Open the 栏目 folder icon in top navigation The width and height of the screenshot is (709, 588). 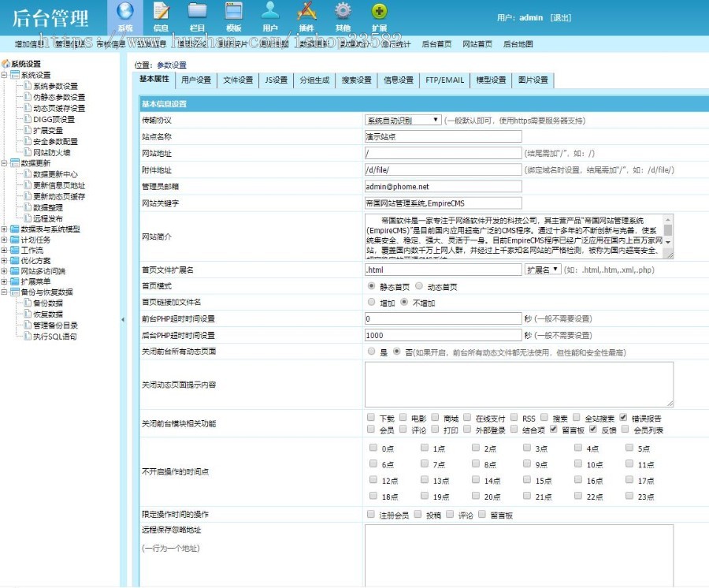click(197, 11)
